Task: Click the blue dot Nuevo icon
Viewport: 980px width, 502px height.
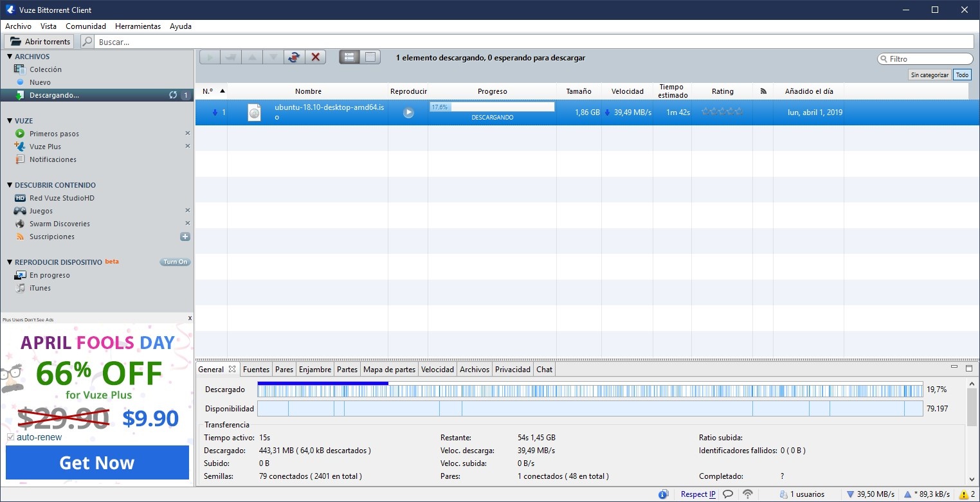Action: click(x=20, y=82)
